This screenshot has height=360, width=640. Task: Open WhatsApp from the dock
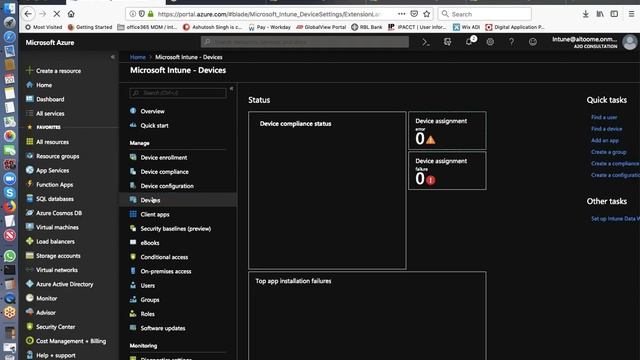[x=9, y=256]
